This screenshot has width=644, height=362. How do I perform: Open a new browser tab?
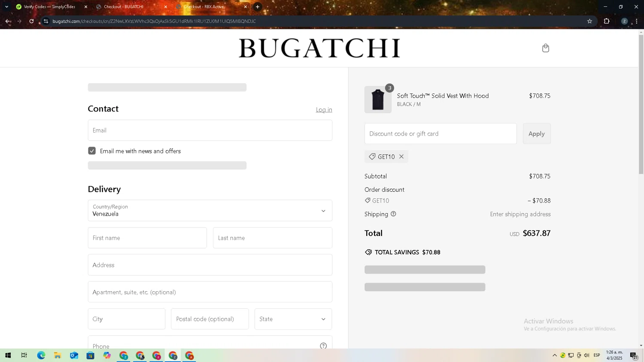coord(257,7)
